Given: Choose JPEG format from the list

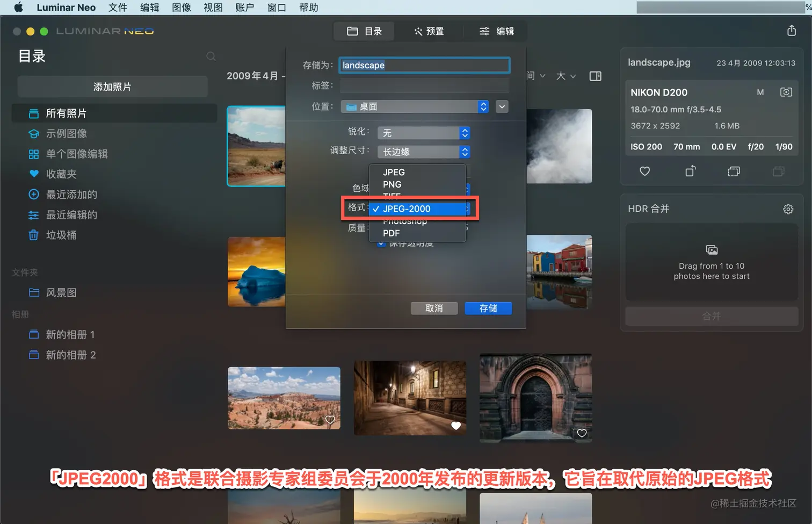Looking at the screenshot, I should [x=417, y=173].
